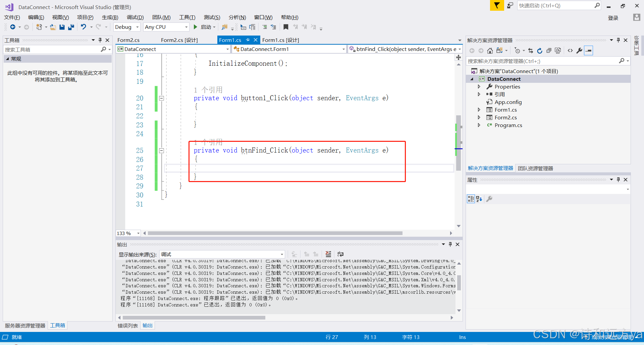Click the 搜索工具箱 search field
Image resolution: width=644 pixels, height=345 pixels.
(52, 50)
